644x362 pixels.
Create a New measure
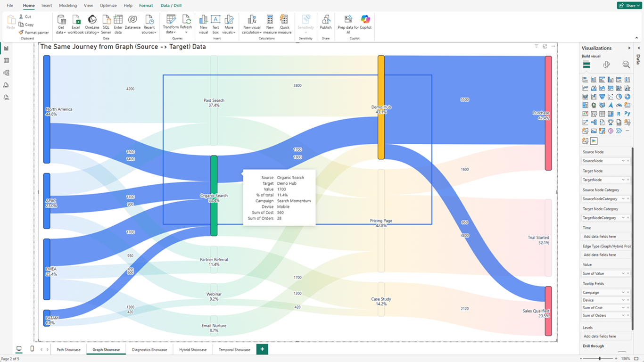point(270,24)
